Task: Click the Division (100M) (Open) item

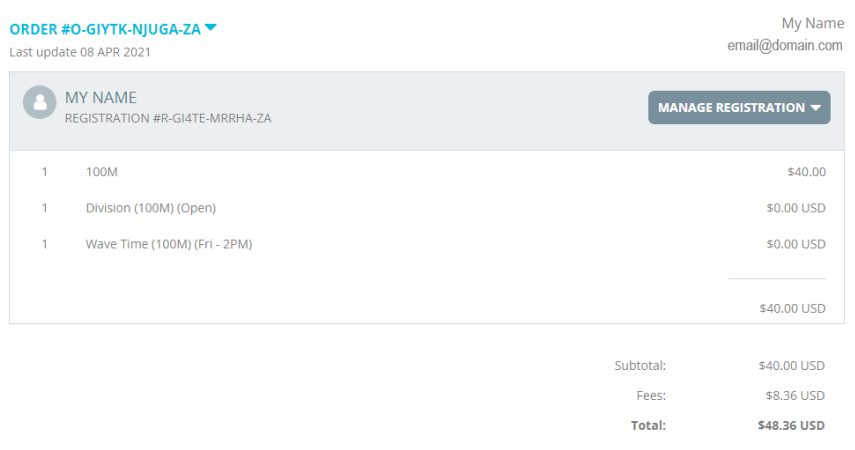Action: (x=150, y=208)
